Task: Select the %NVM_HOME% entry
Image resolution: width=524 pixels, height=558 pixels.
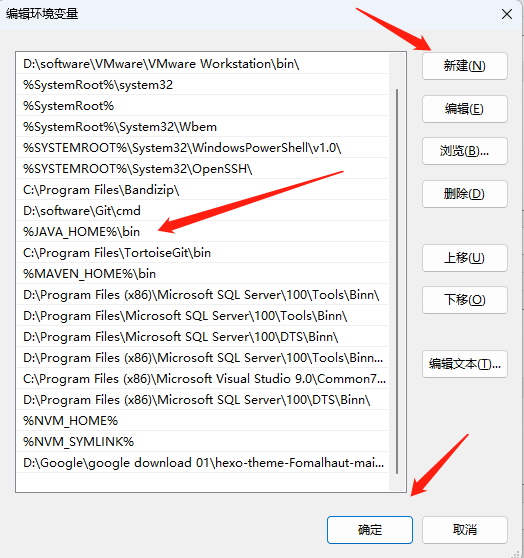Action: [203, 421]
